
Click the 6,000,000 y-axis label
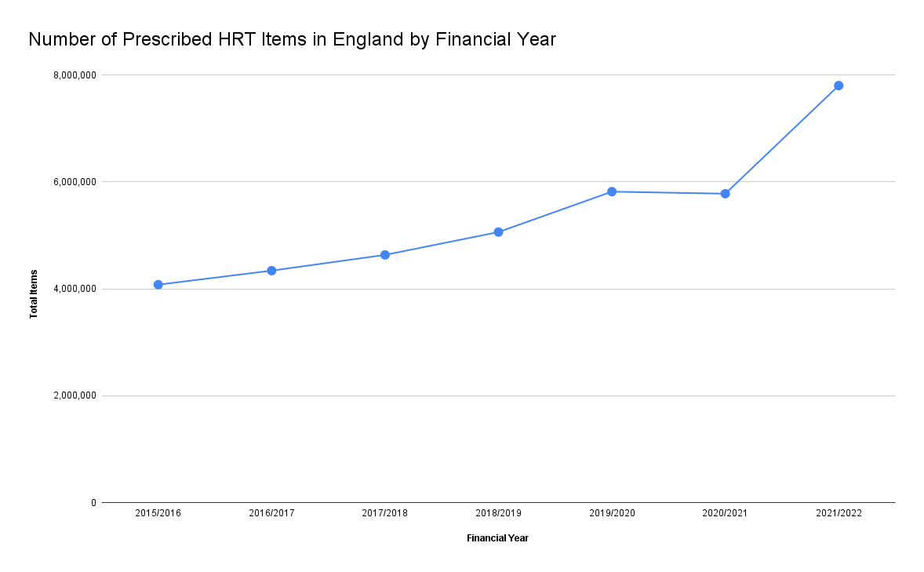click(75, 181)
